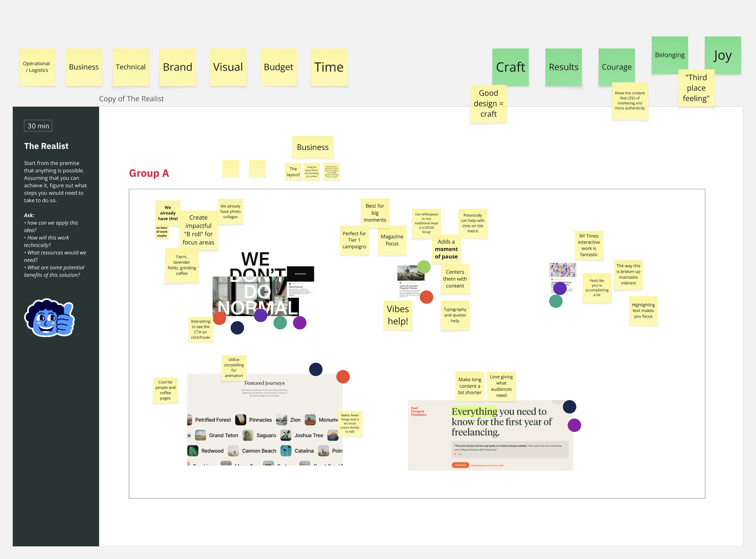The image size is (756, 559).
Task: Select the colorful NY Times article thumbnail
Action: click(562, 270)
